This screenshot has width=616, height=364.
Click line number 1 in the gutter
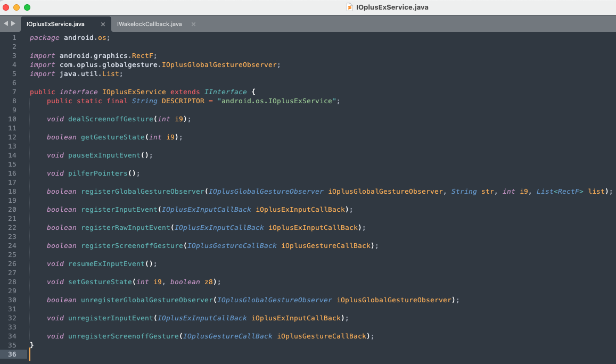(14, 38)
